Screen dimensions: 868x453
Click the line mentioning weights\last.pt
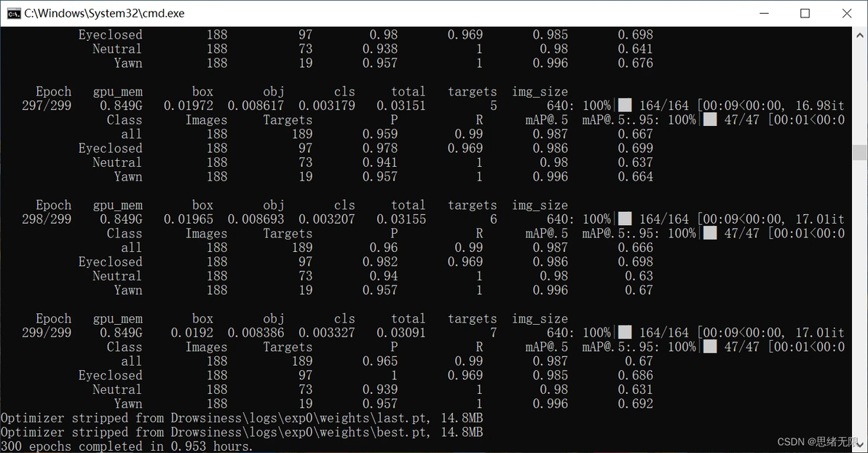tap(241, 417)
